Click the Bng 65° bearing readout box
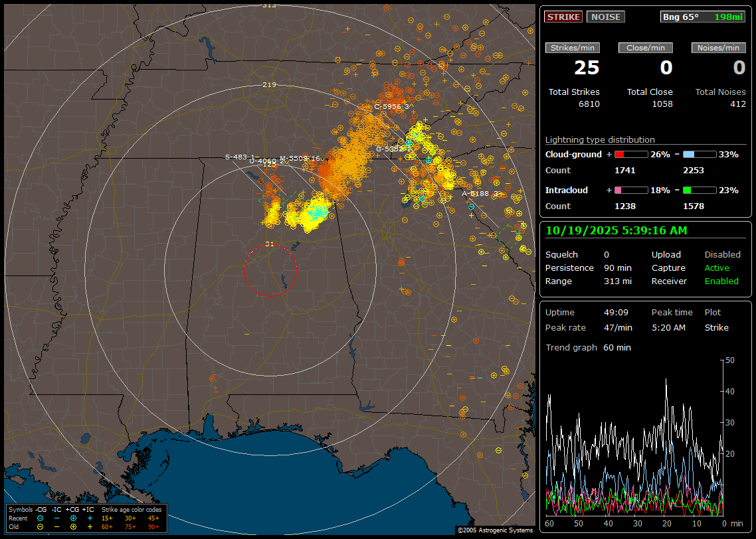 (x=703, y=17)
